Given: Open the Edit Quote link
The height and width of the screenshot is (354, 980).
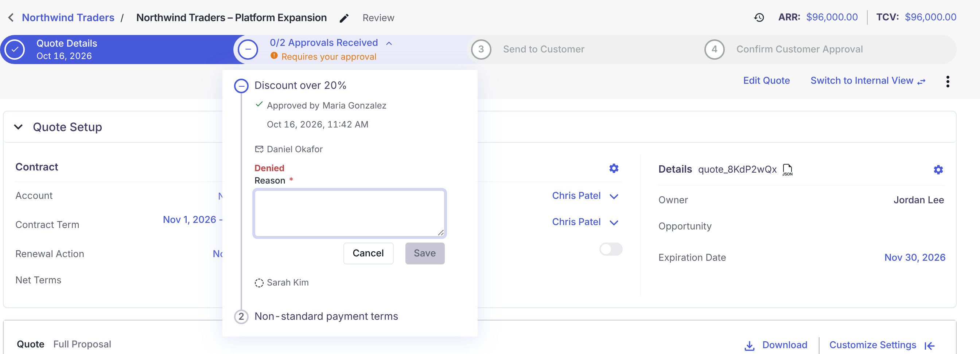Looking at the screenshot, I should [766, 80].
